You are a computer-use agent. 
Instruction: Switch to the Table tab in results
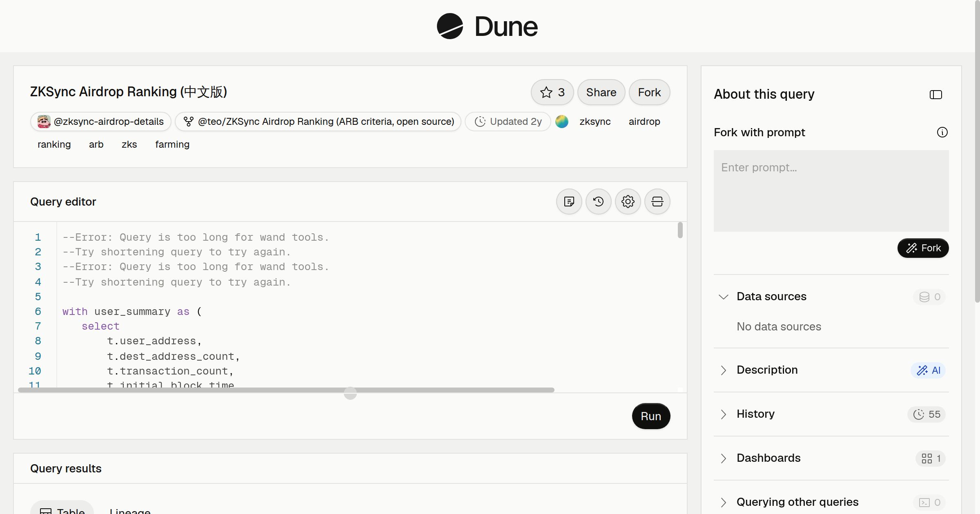(x=62, y=507)
